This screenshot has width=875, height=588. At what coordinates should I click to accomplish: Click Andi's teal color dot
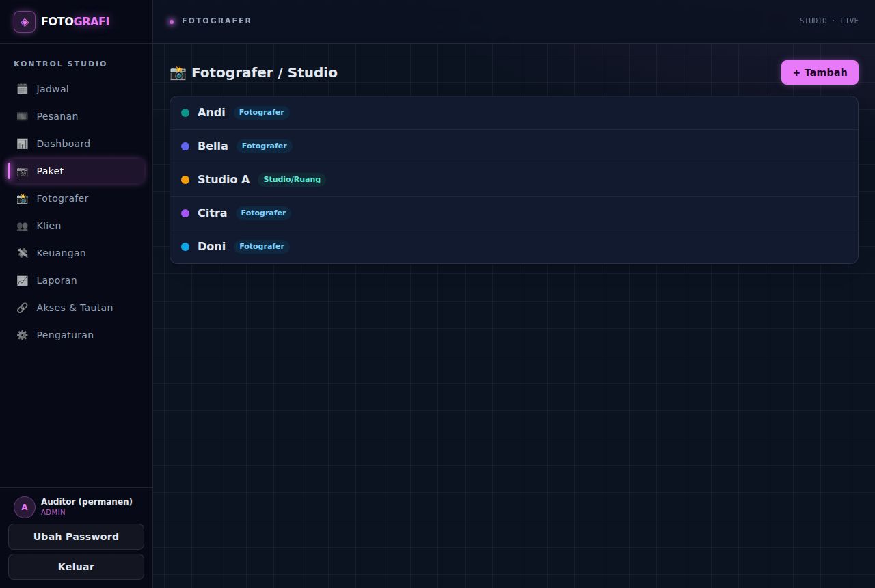(185, 113)
